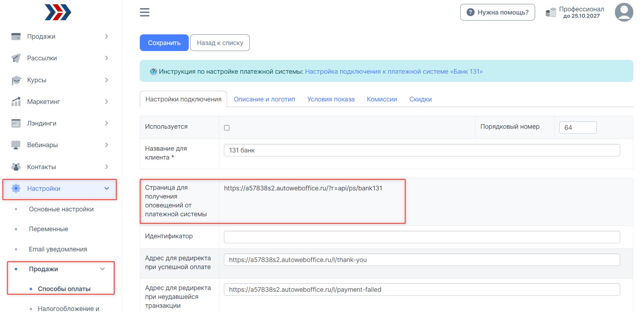Collapse the Продажи settings submenu chevron
Screen dimensions: 644x312
(103, 269)
